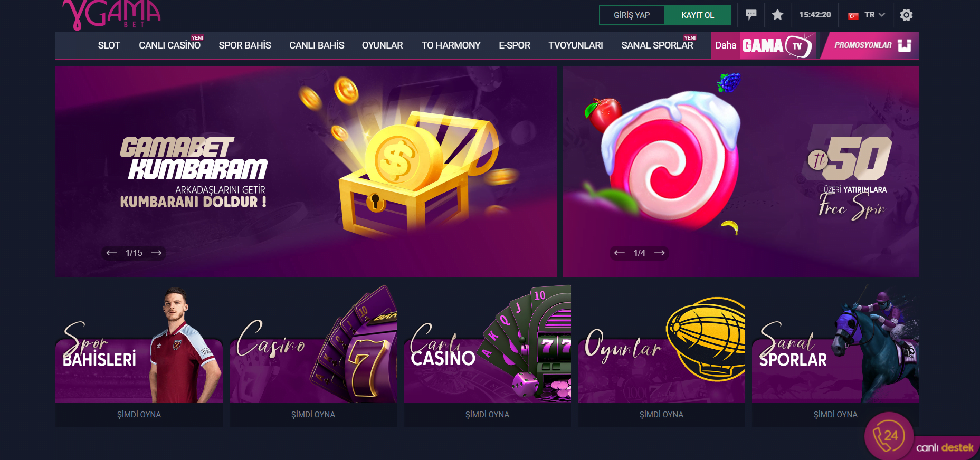Open the chat messages icon
This screenshot has width=980, height=460.
click(x=751, y=15)
